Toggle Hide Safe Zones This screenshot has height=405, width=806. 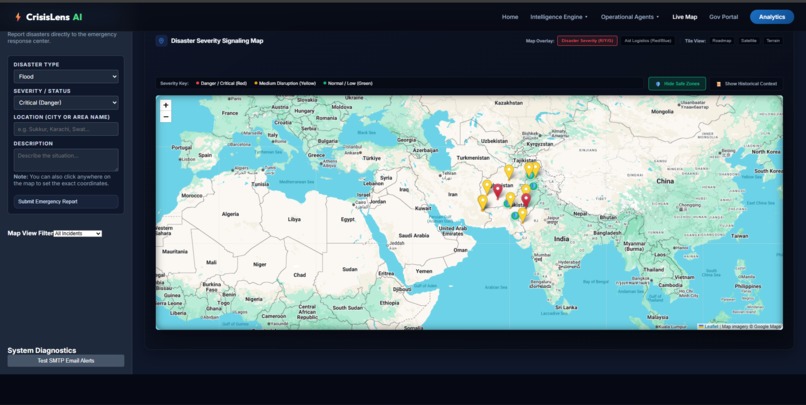677,84
